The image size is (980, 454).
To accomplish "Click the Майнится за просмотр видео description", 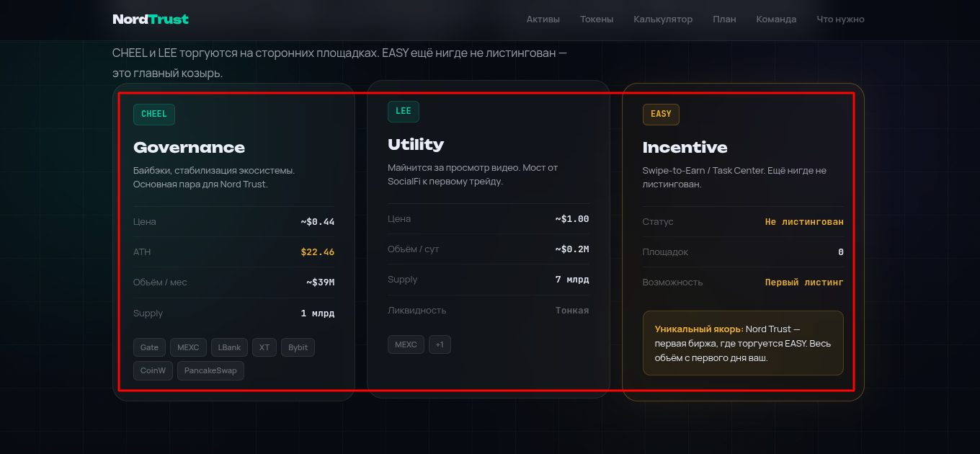I will 473,174.
